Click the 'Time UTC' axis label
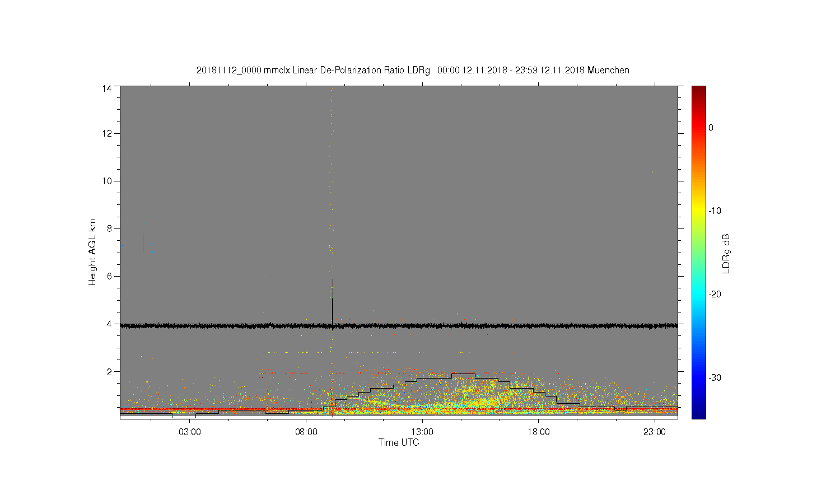Image resolution: width=840 pixels, height=504 pixels. point(399,442)
